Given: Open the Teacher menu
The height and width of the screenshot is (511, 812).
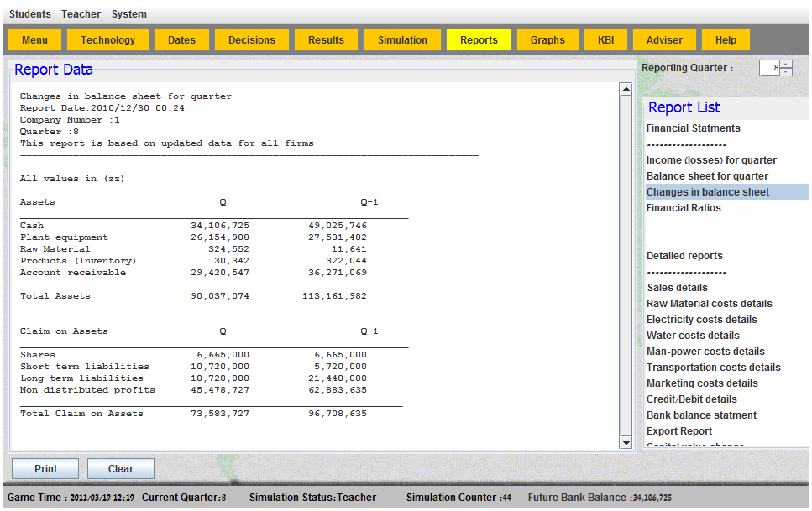Looking at the screenshot, I should coord(81,14).
